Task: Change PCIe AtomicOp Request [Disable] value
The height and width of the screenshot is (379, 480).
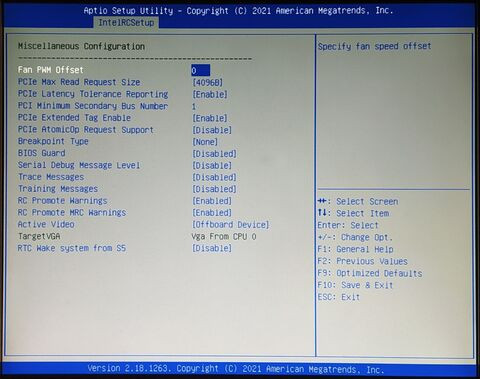Action: tap(212, 130)
